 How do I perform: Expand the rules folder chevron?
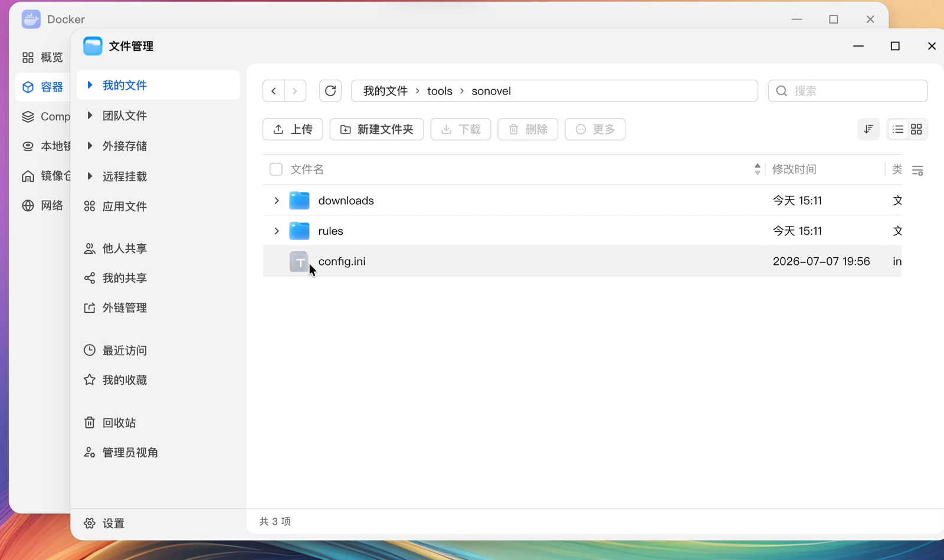(x=276, y=231)
